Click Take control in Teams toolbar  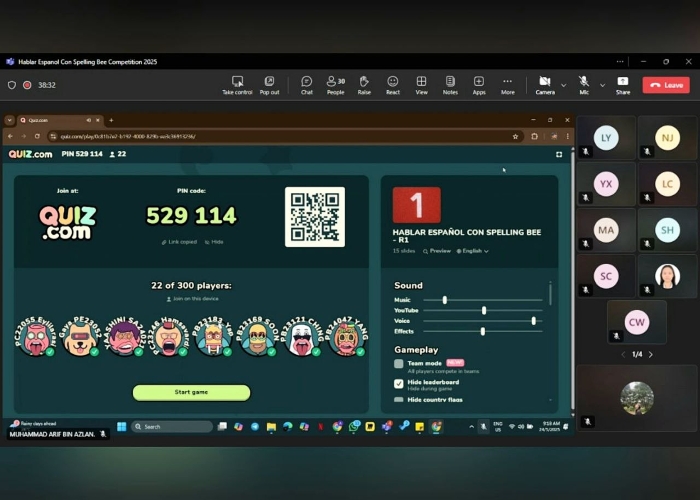pyautogui.click(x=237, y=85)
